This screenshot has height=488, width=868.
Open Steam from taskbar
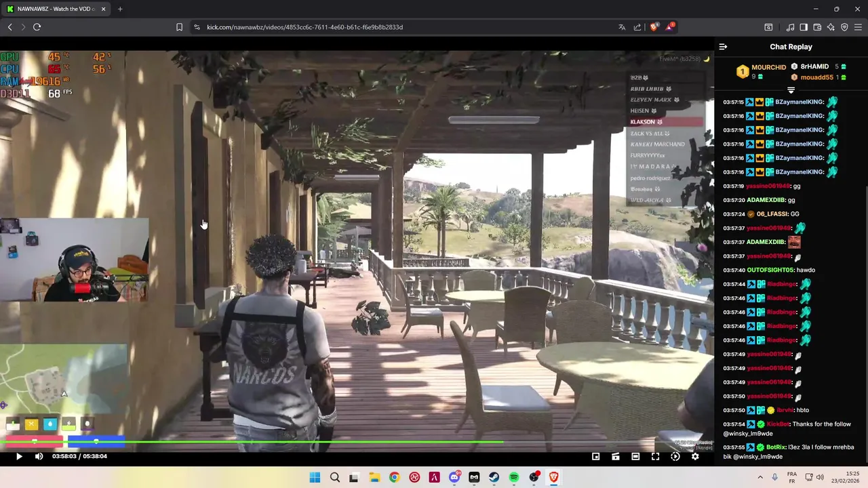(x=494, y=477)
